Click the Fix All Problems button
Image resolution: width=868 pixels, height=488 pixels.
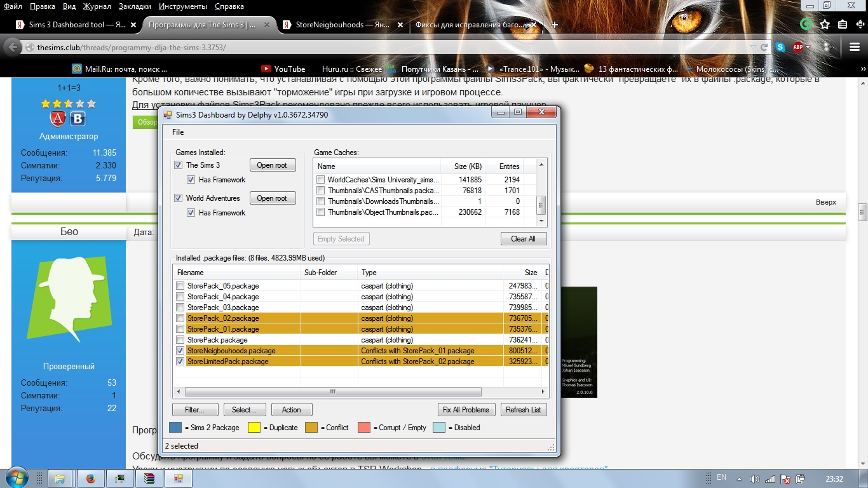(x=466, y=410)
